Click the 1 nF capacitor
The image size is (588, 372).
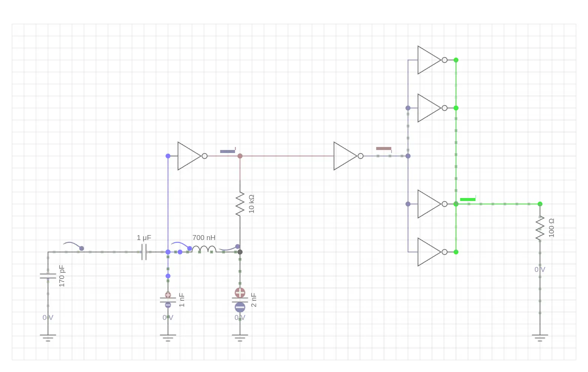(168, 300)
